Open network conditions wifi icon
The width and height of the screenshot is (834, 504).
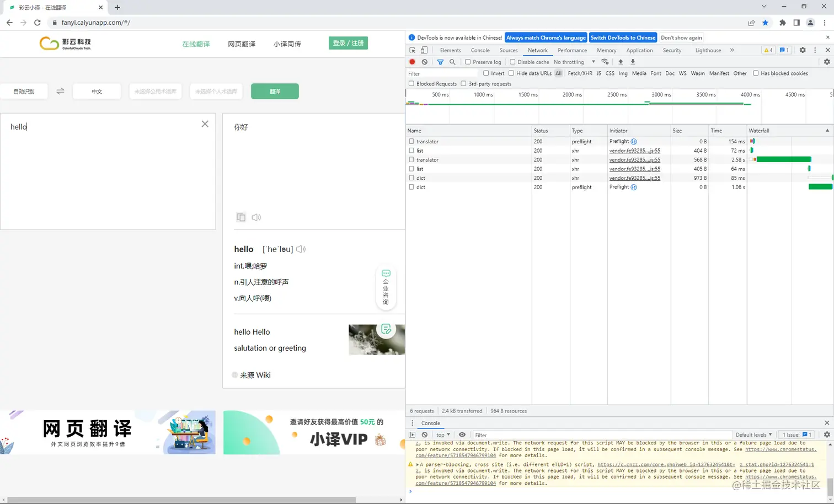pyautogui.click(x=605, y=62)
